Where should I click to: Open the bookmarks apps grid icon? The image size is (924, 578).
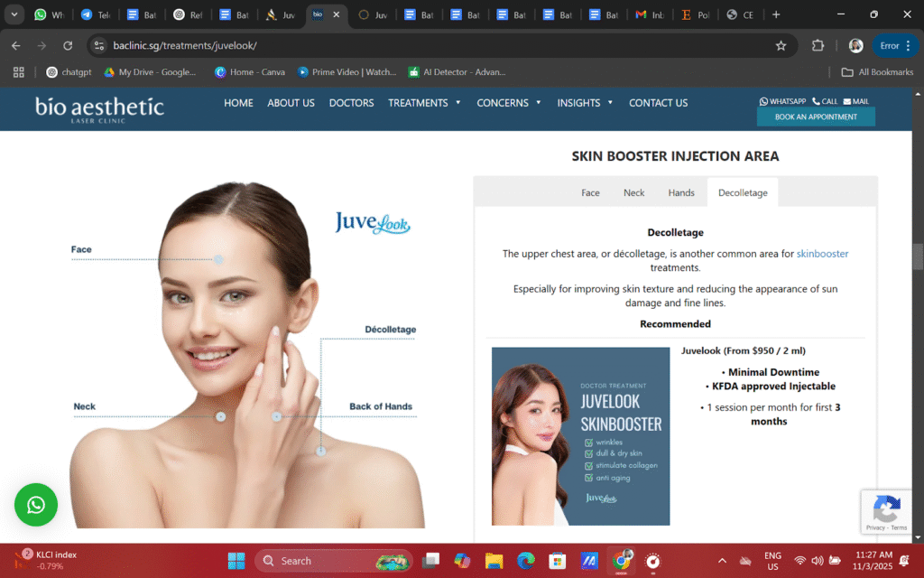[x=19, y=72]
